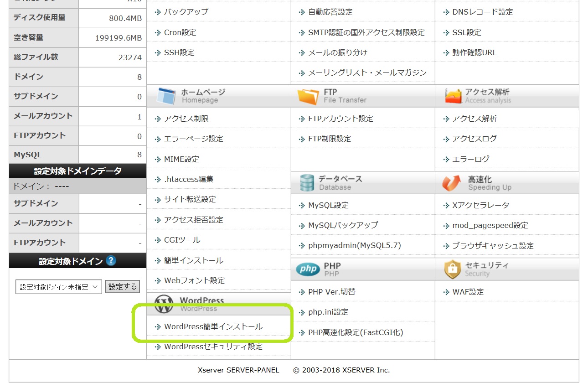Click free space value 199199.6MB
The image size is (588, 388).
(x=119, y=38)
